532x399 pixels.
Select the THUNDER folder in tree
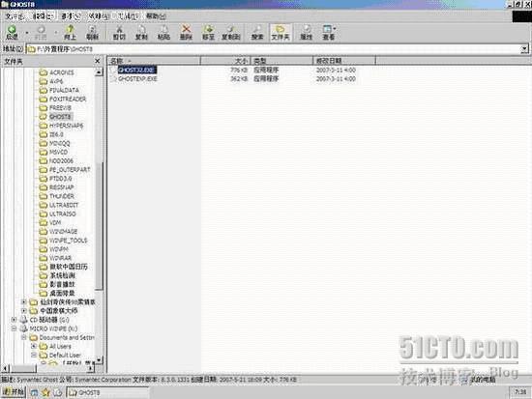[x=61, y=196]
